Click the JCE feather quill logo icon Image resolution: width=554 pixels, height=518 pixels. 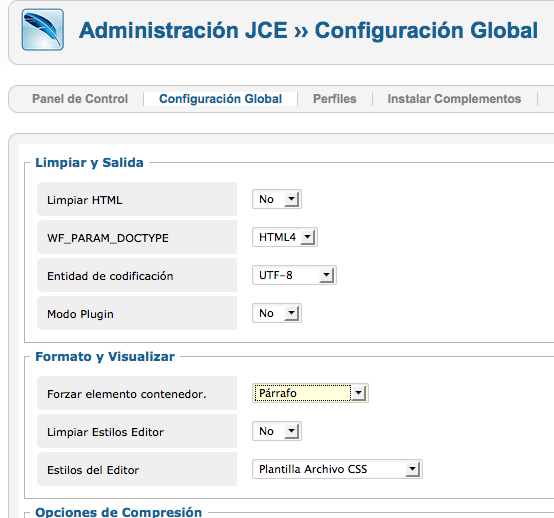click(x=43, y=30)
